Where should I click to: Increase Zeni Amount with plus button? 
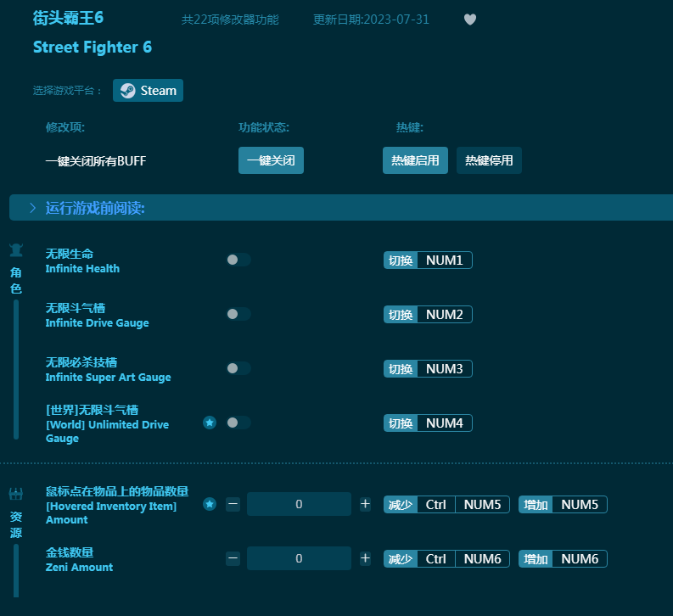(365, 558)
